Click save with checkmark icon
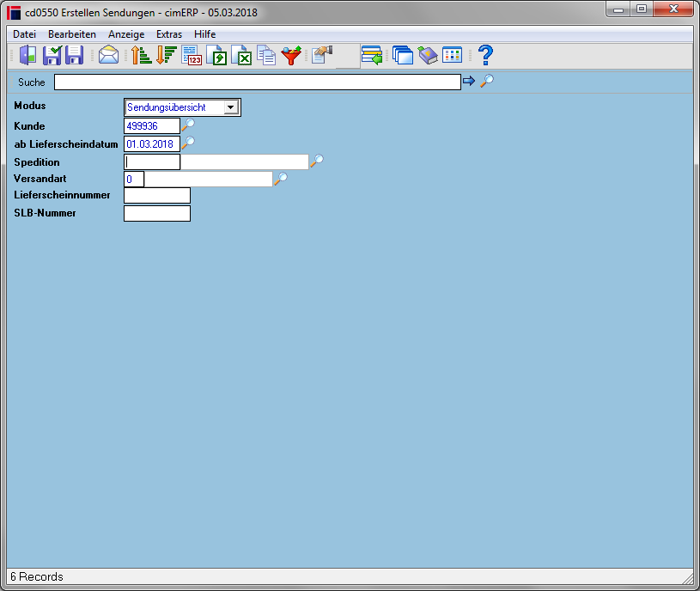This screenshot has height=591, width=700. pos(52,55)
